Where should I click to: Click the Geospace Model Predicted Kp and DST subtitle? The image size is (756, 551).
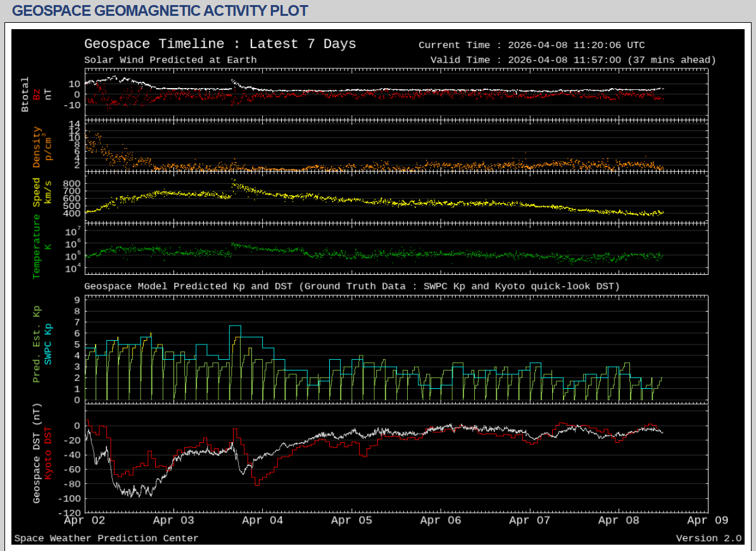[x=351, y=286]
